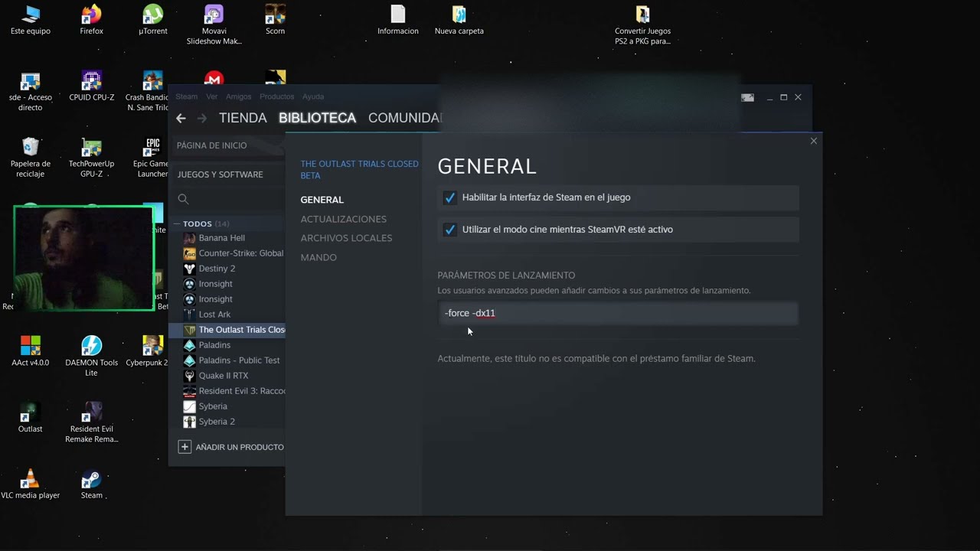Launch TechPowerUp GPU-Z shortcut
The height and width of the screenshot is (551, 980).
(91, 157)
